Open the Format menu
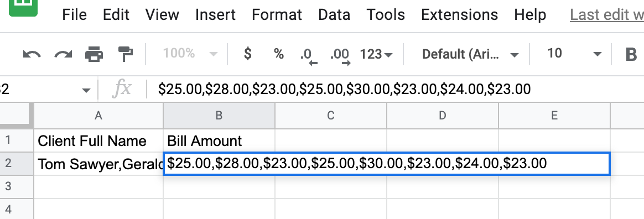This screenshot has width=644, height=219. tap(277, 15)
